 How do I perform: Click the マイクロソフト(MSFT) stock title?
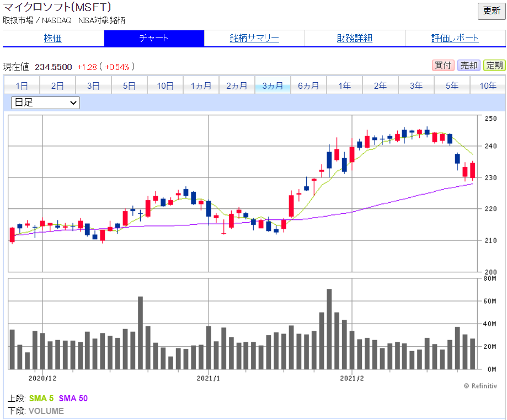tap(57, 7)
